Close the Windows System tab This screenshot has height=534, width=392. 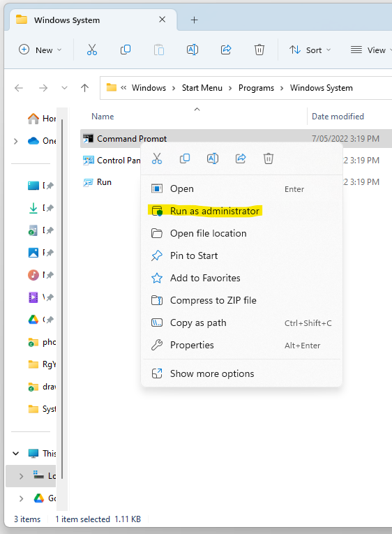163,20
